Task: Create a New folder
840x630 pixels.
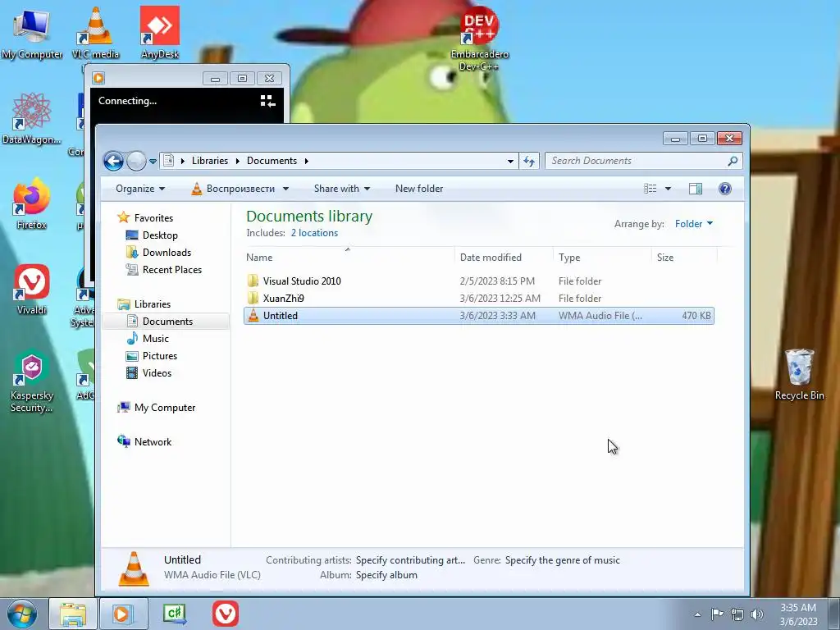Action: click(419, 189)
